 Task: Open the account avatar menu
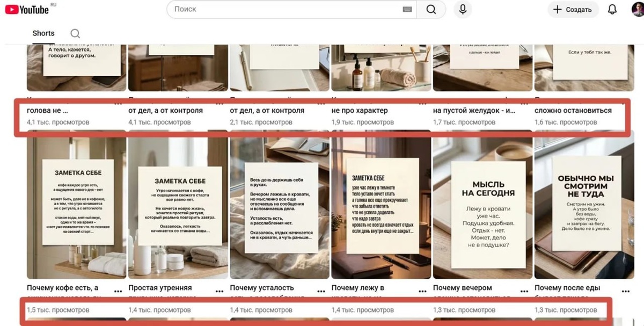click(x=637, y=9)
